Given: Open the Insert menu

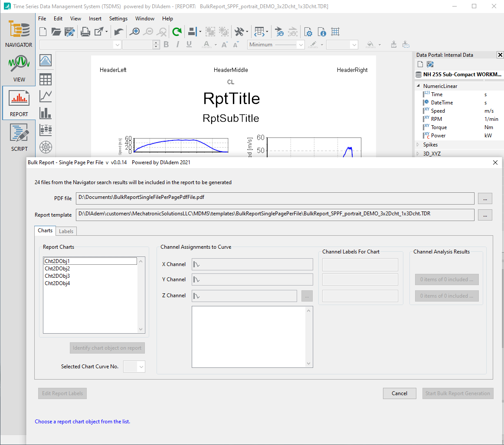Looking at the screenshot, I should tap(95, 19).
